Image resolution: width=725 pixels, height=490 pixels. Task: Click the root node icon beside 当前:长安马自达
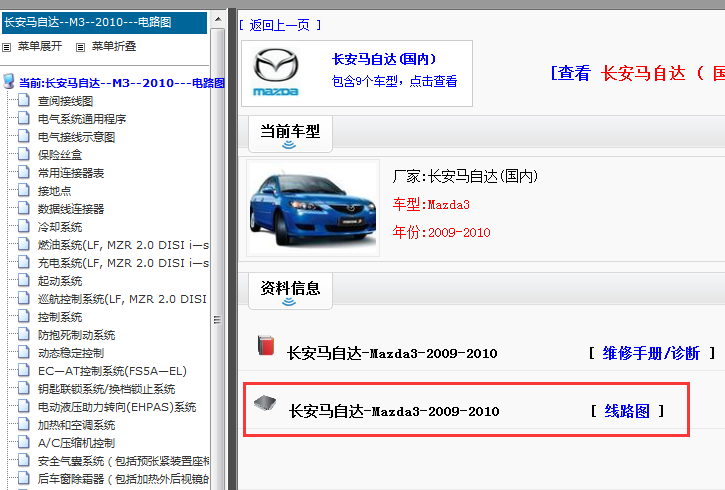coord(8,81)
